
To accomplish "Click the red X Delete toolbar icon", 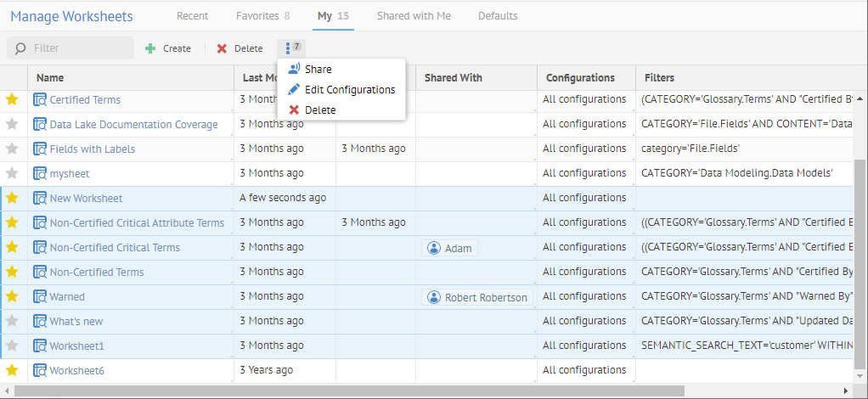I will click(222, 48).
